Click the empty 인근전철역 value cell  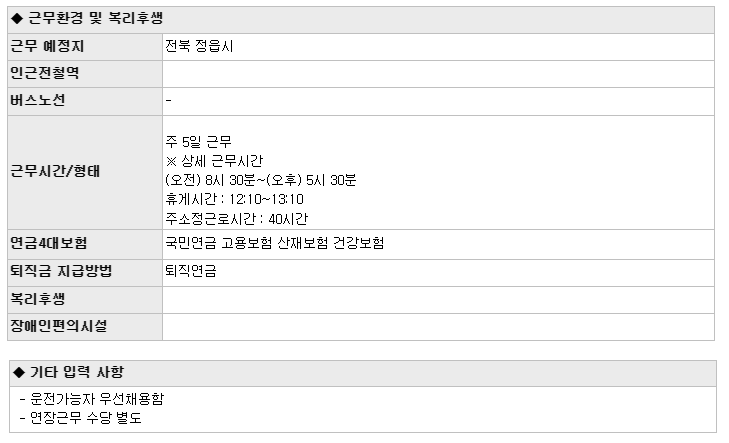coord(438,74)
